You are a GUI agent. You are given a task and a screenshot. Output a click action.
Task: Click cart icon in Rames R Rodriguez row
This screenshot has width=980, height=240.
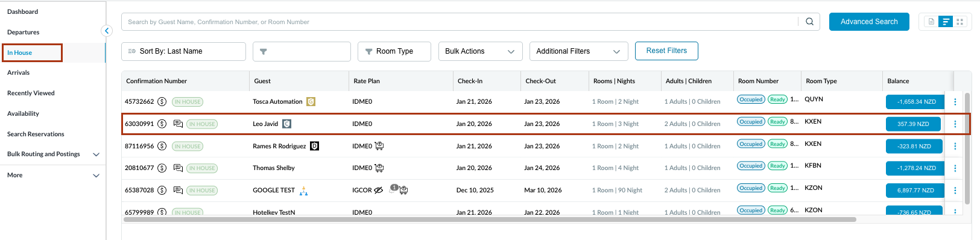coord(379,146)
